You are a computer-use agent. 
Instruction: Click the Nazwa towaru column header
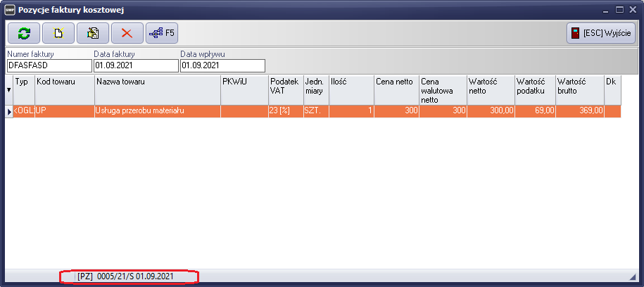(x=157, y=82)
